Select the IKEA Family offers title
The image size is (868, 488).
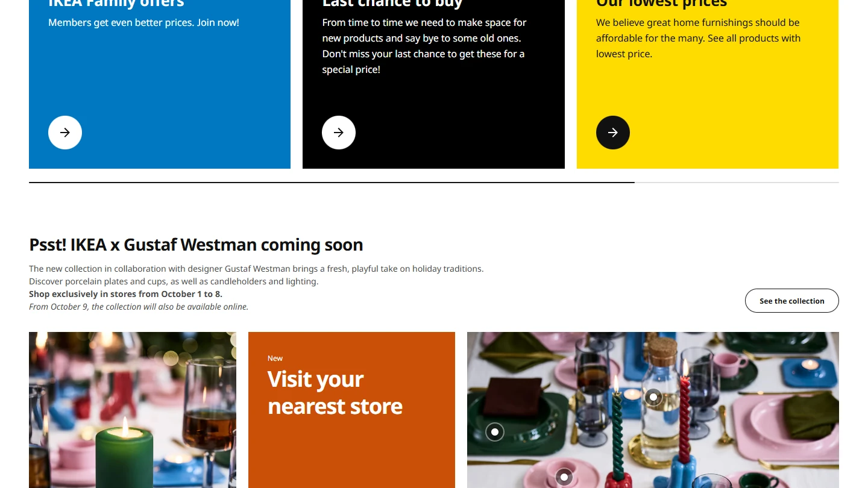pos(116,4)
